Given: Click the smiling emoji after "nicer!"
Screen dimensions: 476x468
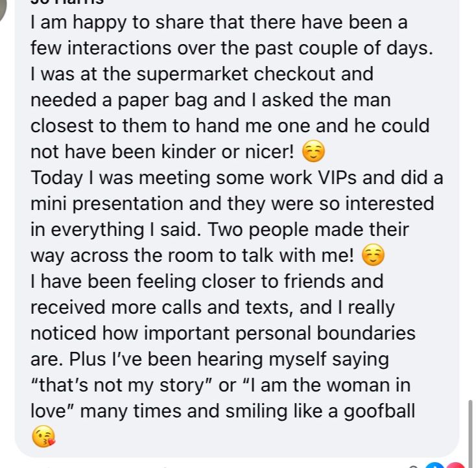Looking at the screenshot, I should (x=313, y=151).
